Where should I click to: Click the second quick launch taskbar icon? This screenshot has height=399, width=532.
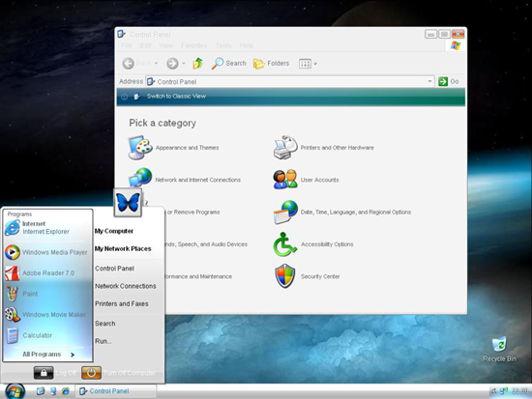point(53,391)
